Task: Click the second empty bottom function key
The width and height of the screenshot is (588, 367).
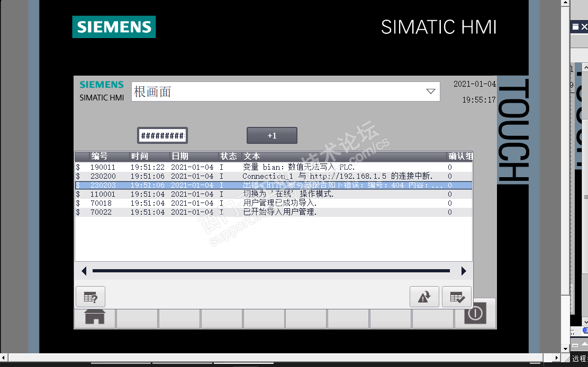Action: pos(179,318)
